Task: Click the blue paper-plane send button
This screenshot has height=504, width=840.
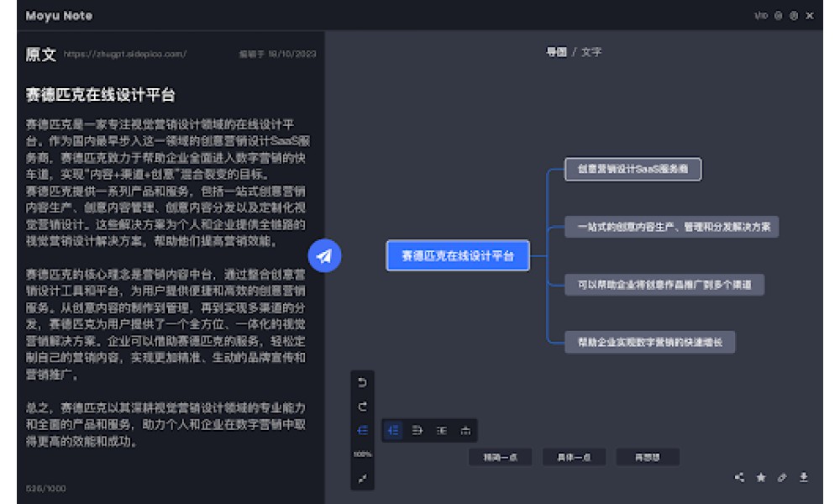Action: pyautogui.click(x=324, y=256)
